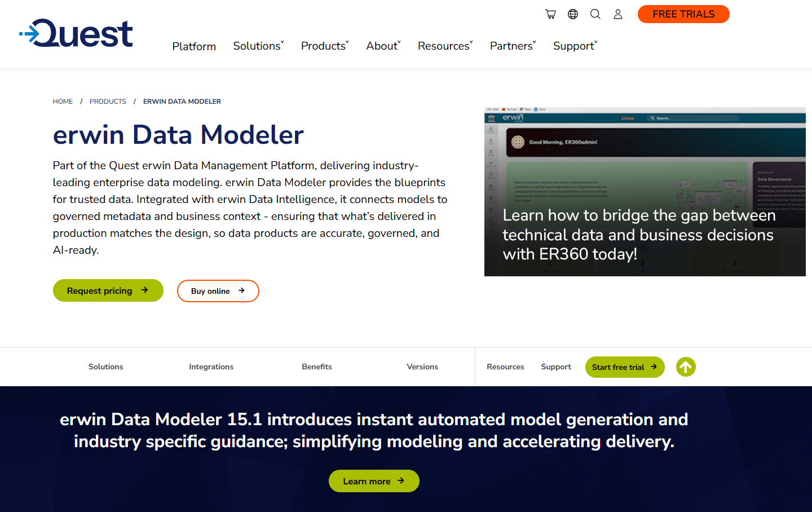Click the Buy online button

(x=218, y=291)
